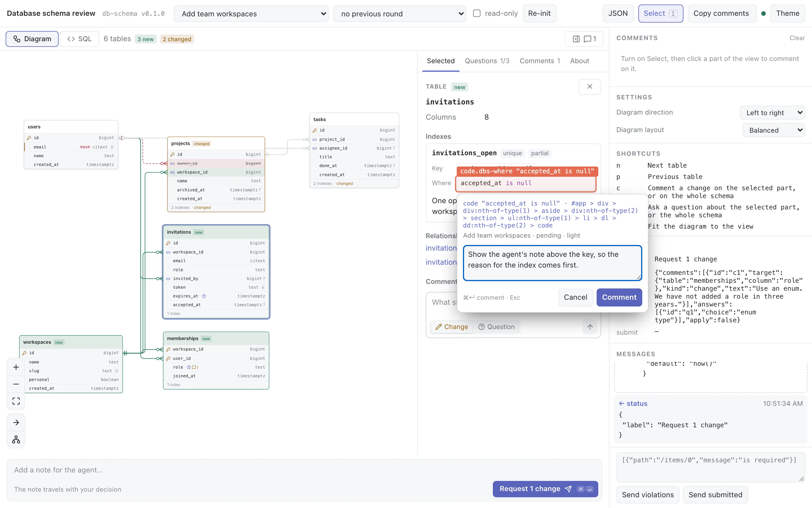This screenshot has height=508, width=812.
Task: Open the Diagram direction dropdown
Action: (x=772, y=113)
